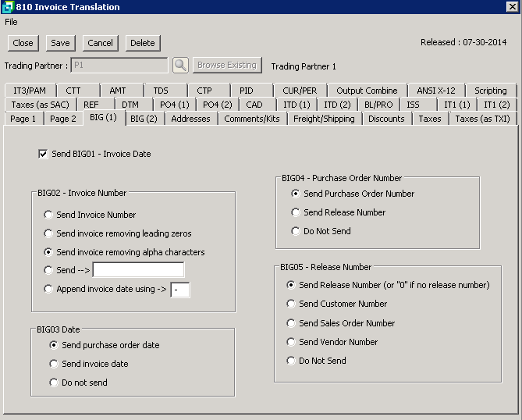
Task: Select Send Customer Number for BIG05
Action: click(292, 304)
